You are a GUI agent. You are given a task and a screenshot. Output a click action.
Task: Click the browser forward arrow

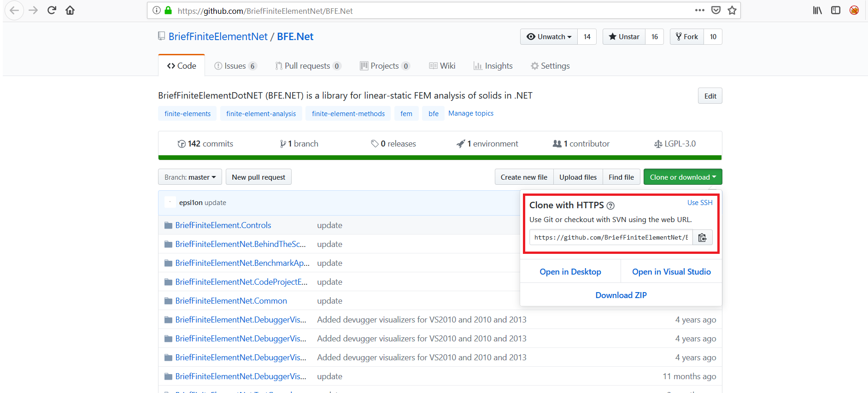33,10
